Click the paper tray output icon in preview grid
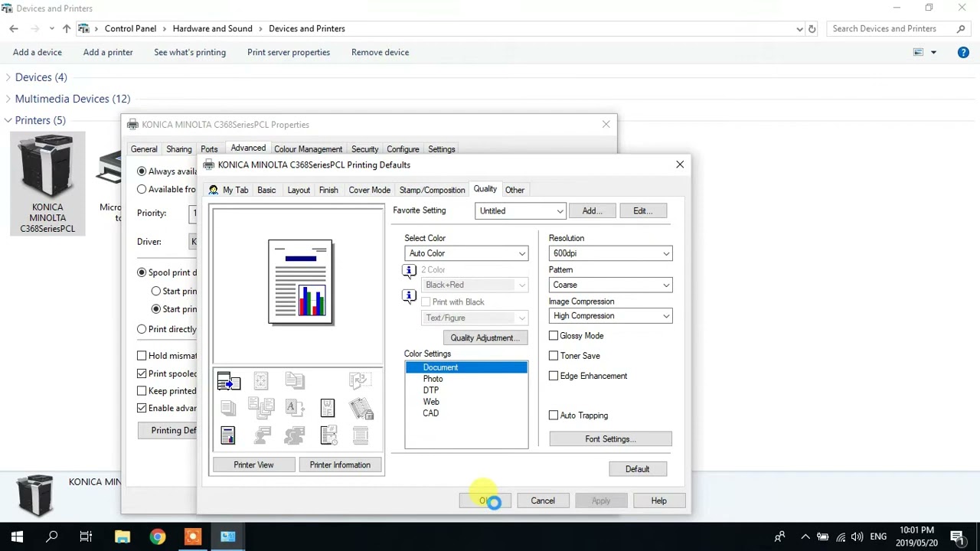Screen dimensions: 980x551 click(229, 380)
